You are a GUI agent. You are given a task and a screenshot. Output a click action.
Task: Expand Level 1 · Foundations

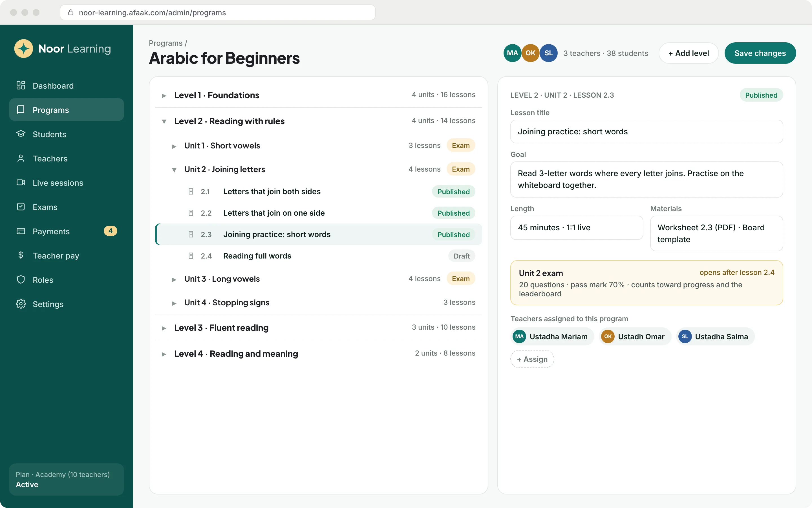coord(164,96)
